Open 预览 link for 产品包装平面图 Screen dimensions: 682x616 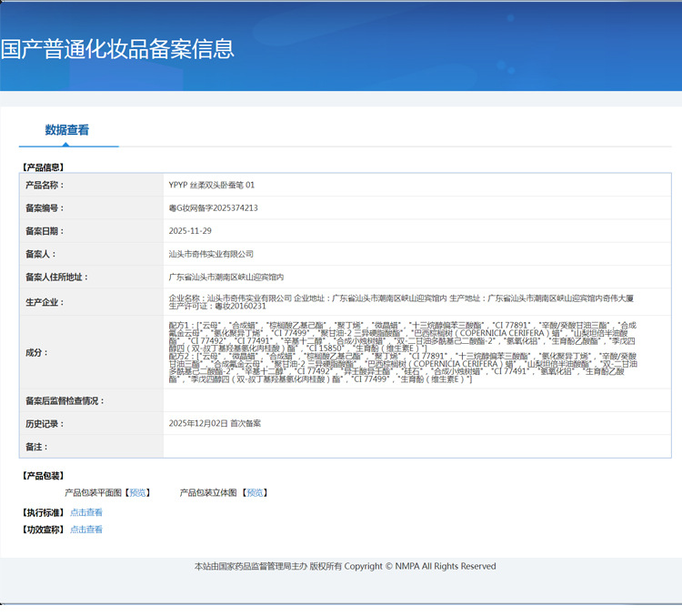coord(137,492)
